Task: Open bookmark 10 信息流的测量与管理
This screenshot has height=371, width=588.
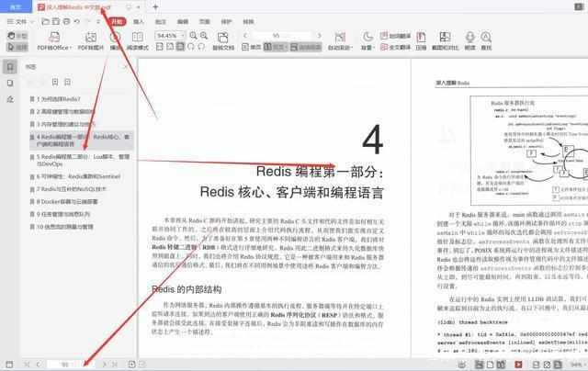Action: [62, 227]
